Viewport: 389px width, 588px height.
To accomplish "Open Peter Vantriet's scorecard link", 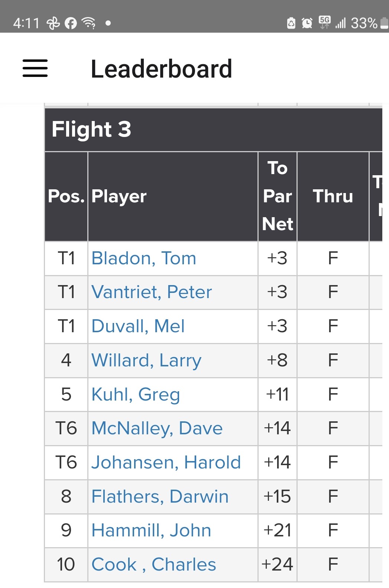I will (152, 292).
